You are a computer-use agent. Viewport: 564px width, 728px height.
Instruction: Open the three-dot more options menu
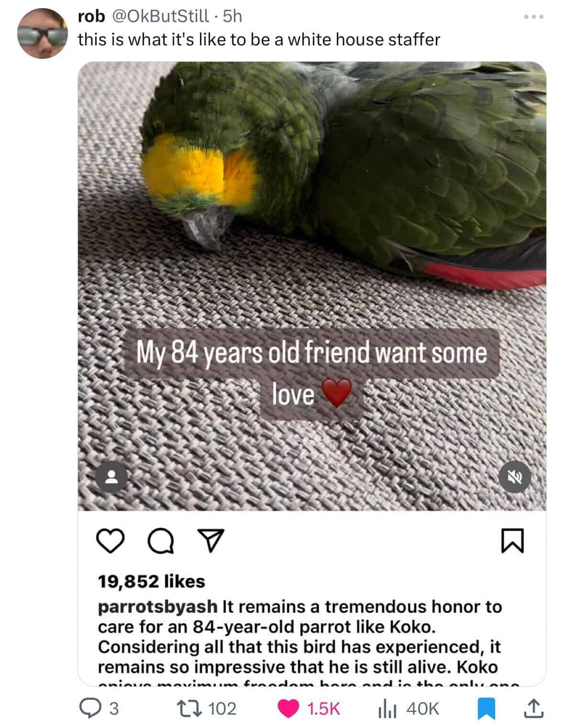pyautogui.click(x=533, y=17)
